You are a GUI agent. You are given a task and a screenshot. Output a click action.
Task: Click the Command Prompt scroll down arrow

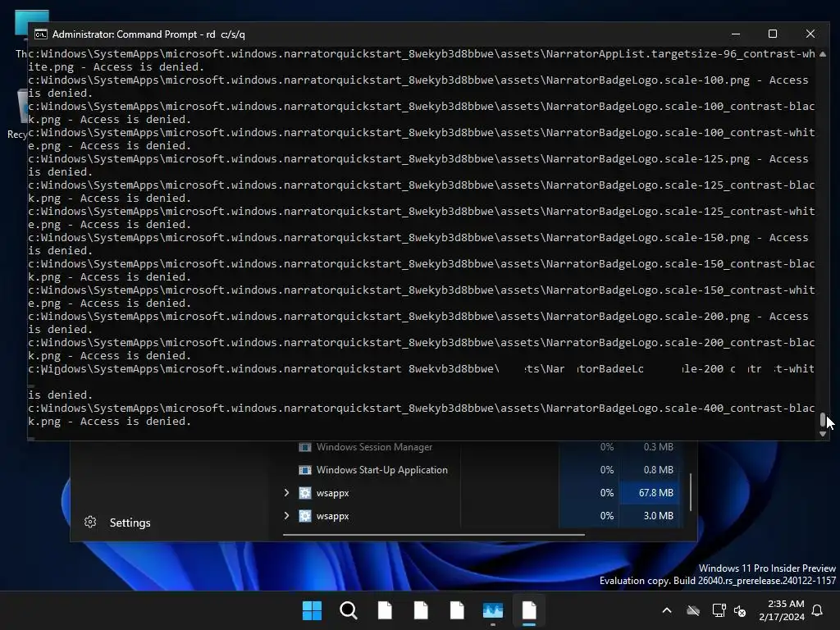pos(823,434)
